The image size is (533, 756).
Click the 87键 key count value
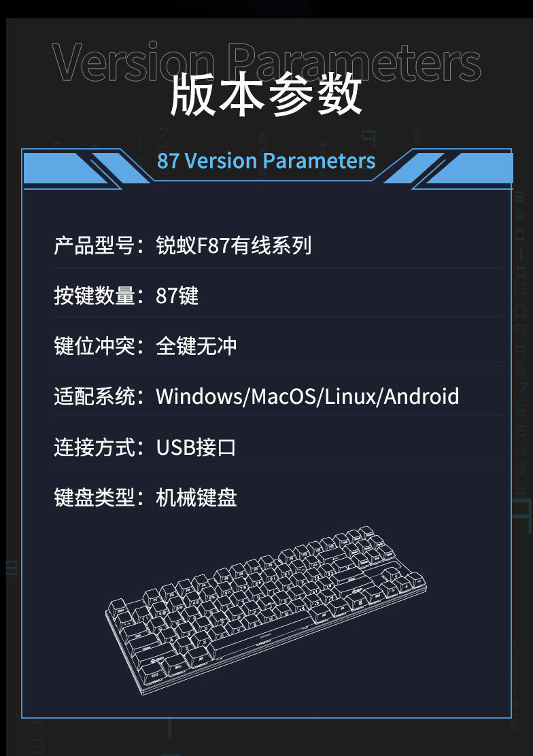[x=177, y=296]
